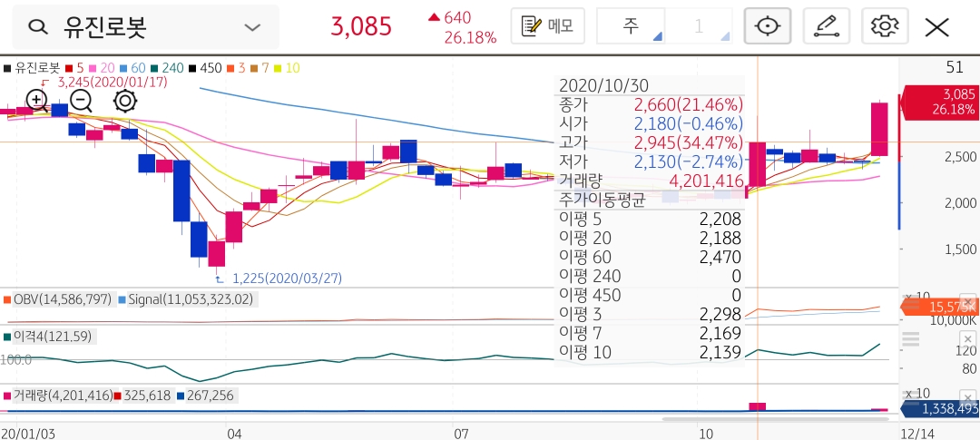This screenshot has width=980, height=440.
Task: Click the 저가 2,130(-2.74%) row
Action: point(651,161)
